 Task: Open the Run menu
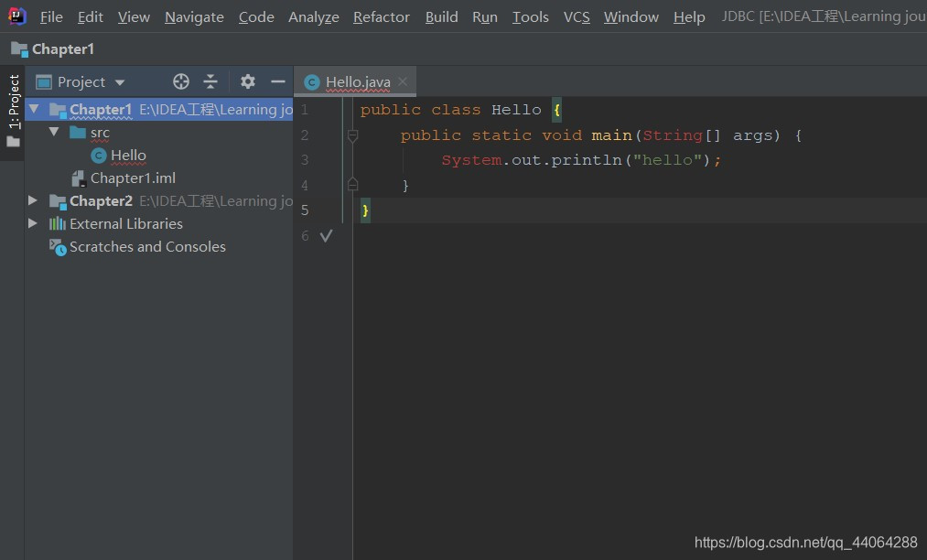(485, 17)
